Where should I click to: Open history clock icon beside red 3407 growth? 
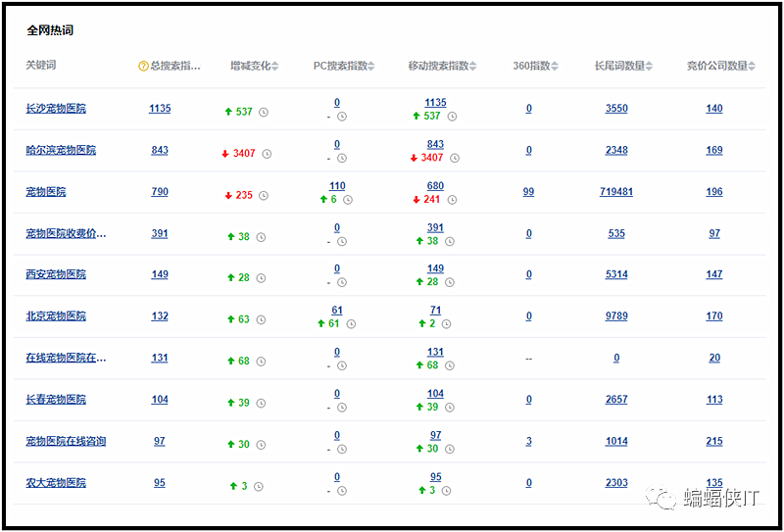(x=267, y=154)
